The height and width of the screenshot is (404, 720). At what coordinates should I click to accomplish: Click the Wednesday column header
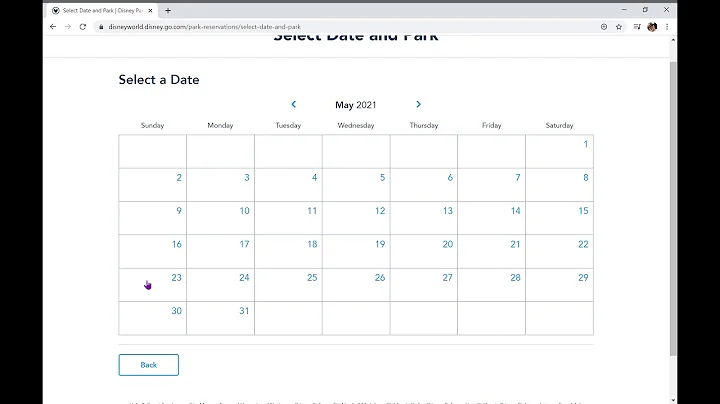356,125
